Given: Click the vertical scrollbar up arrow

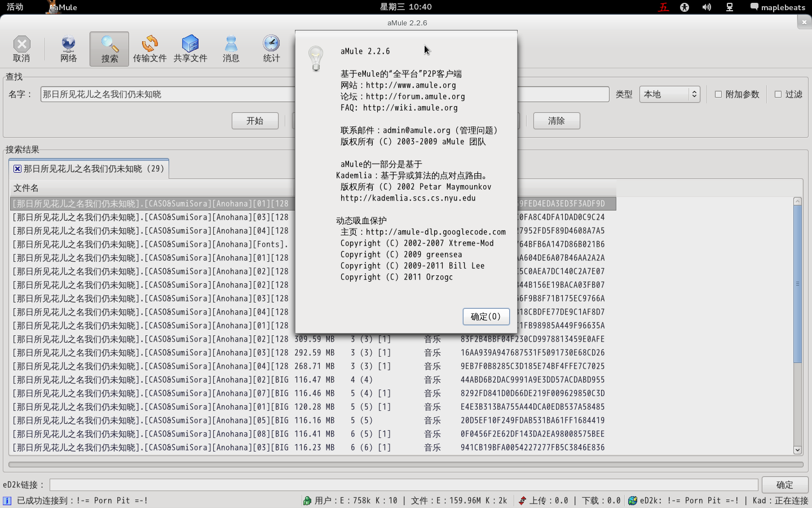Looking at the screenshot, I should coord(797,202).
